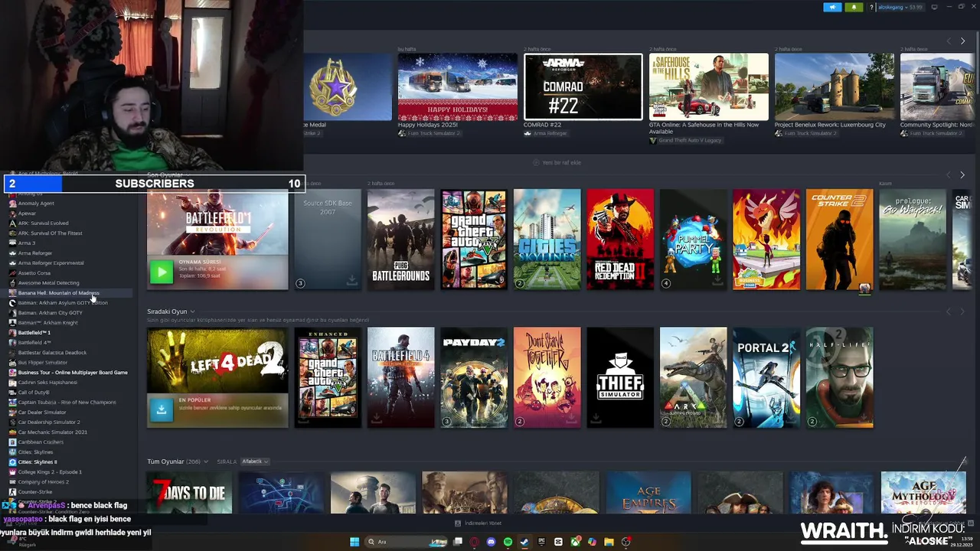Click the blue download button on Left 4 Dead 2
Image resolution: width=980 pixels, height=551 pixels.
[x=161, y=409]
